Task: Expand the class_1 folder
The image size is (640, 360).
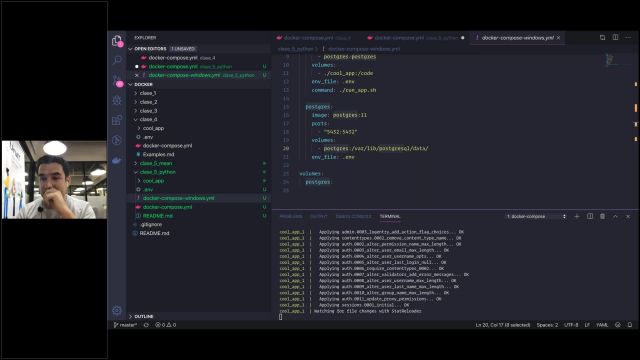Action: (x=148, y=93)
